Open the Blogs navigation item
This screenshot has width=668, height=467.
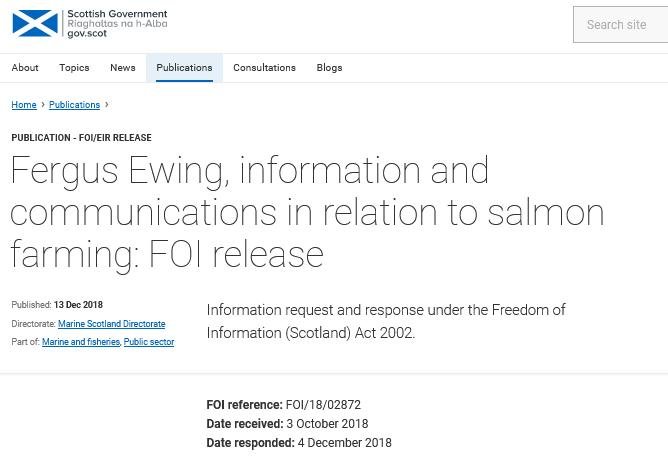[329, 68]
